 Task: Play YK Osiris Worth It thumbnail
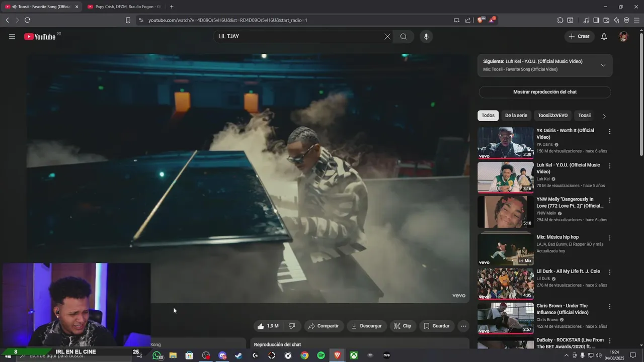point(506,143)
